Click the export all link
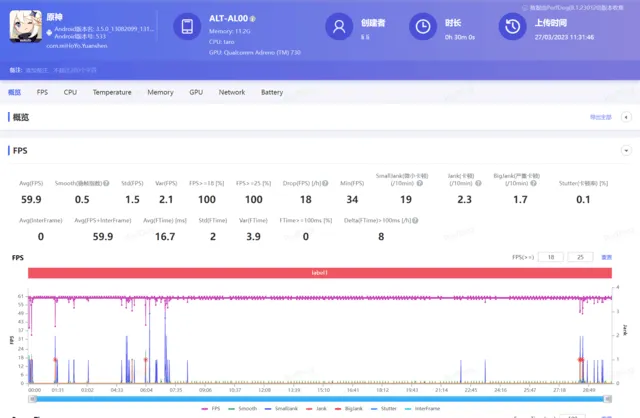This screenshot has height=418, width=640. tap(600, 117)
